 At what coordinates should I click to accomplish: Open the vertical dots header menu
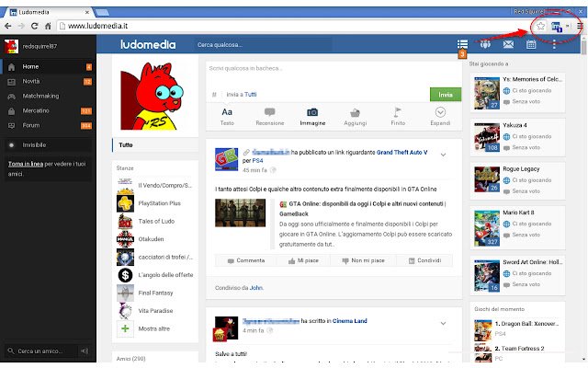click(x=554, y=44)
